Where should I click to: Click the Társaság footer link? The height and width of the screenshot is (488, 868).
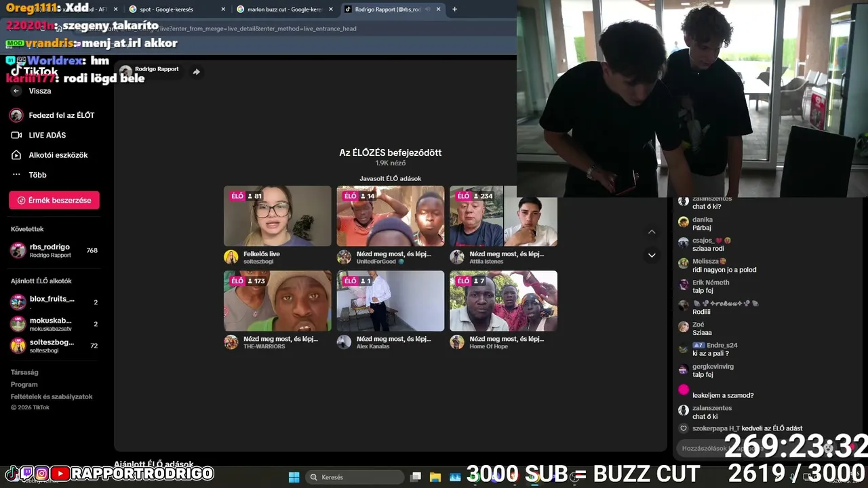pyautogui.click(x=24, y=372)
